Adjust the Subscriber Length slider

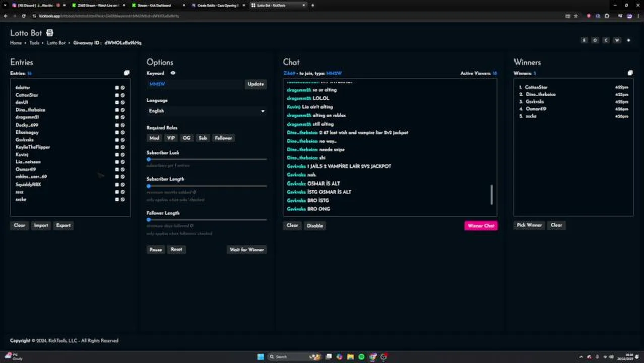[x=207, y=186]
